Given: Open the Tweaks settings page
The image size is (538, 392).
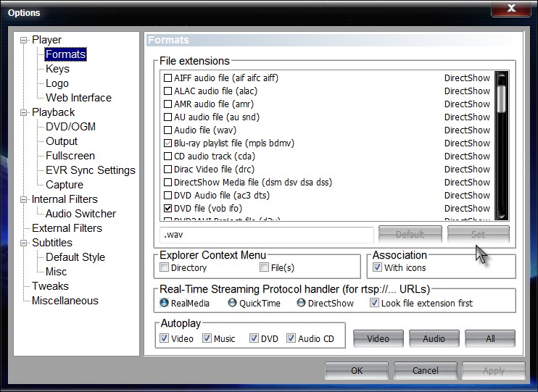Looking at the screenshot, I should (x=50, y=286).
